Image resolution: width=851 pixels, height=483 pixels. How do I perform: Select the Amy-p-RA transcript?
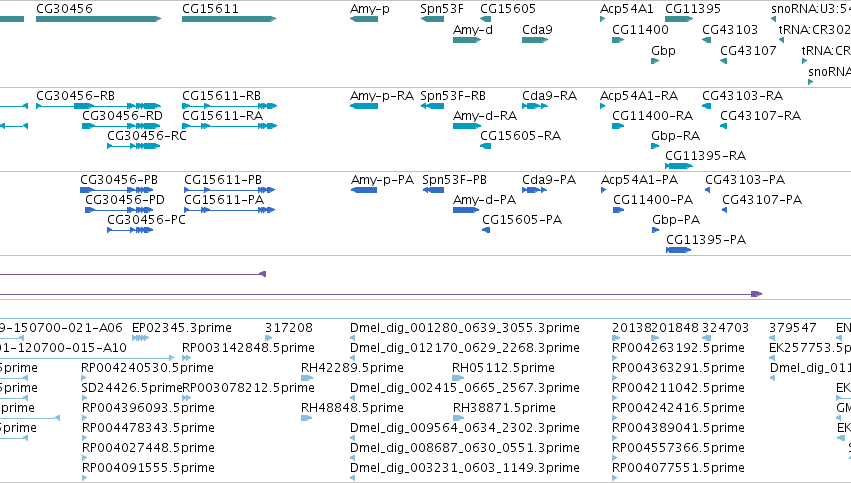[364, 106]
